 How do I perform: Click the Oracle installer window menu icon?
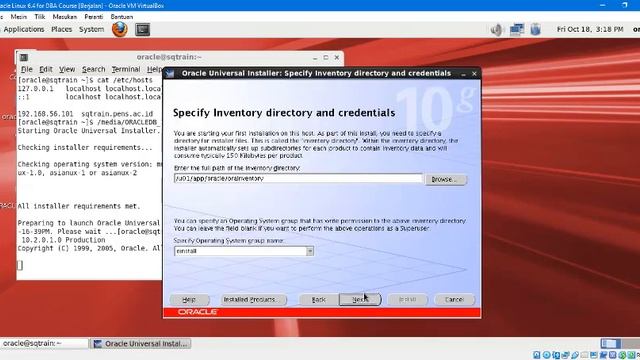pyautogui.click(x=170, y=73)
